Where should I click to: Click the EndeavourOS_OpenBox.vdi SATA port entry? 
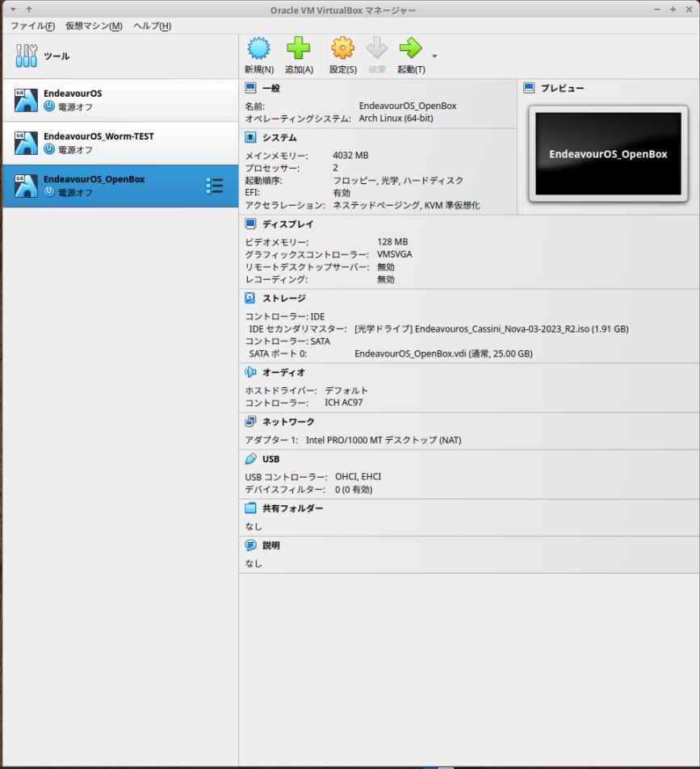click(443, 353)
